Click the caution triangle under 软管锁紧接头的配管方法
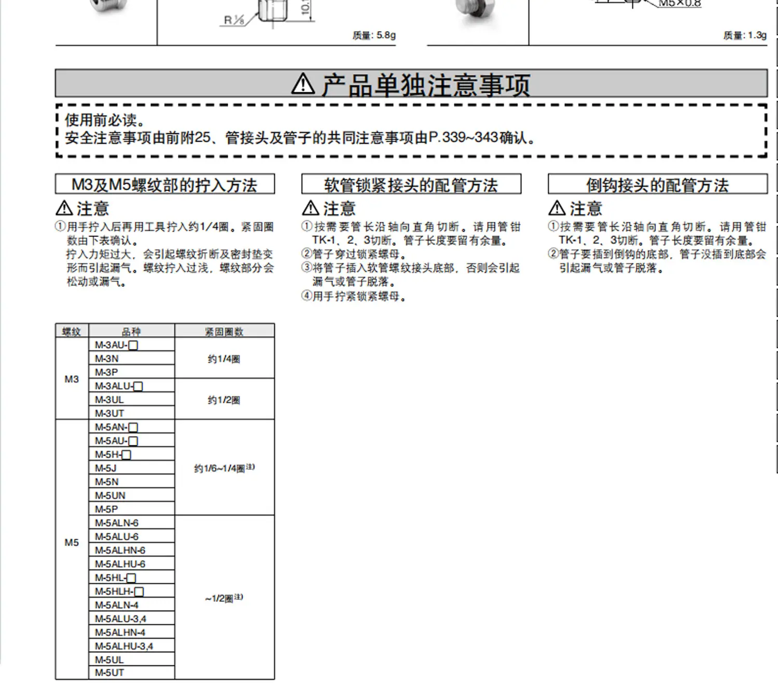 [x=310, y=208]
